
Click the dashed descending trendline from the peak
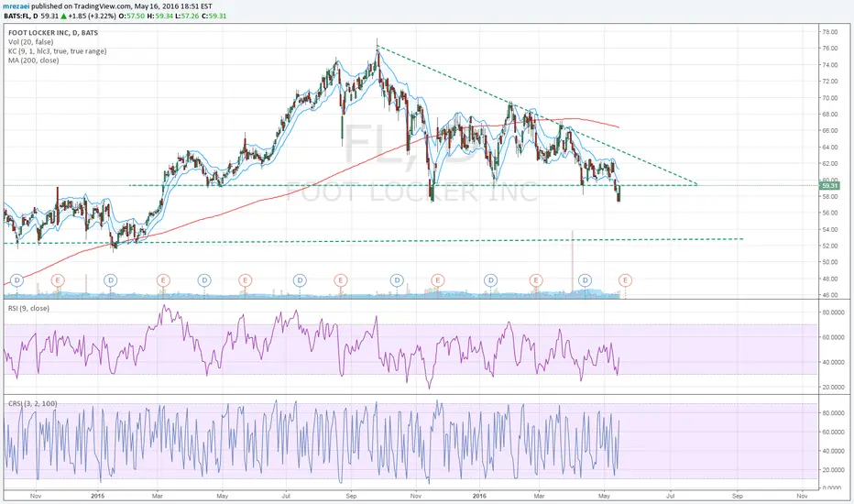point(536,115)
